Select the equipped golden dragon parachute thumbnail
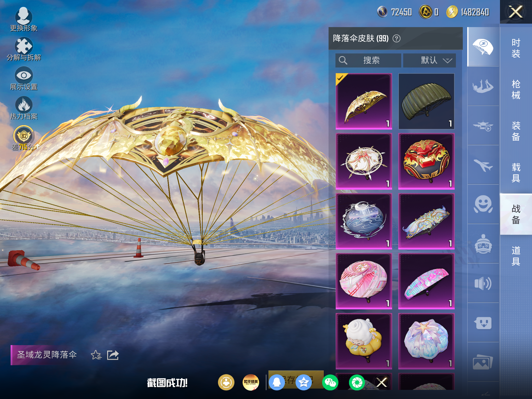Screen dimensions: 532x399 [x=364, y=101]
